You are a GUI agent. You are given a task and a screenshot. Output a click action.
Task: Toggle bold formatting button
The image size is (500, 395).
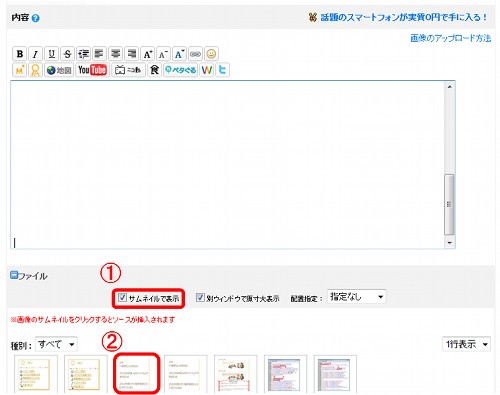point(19,54)
